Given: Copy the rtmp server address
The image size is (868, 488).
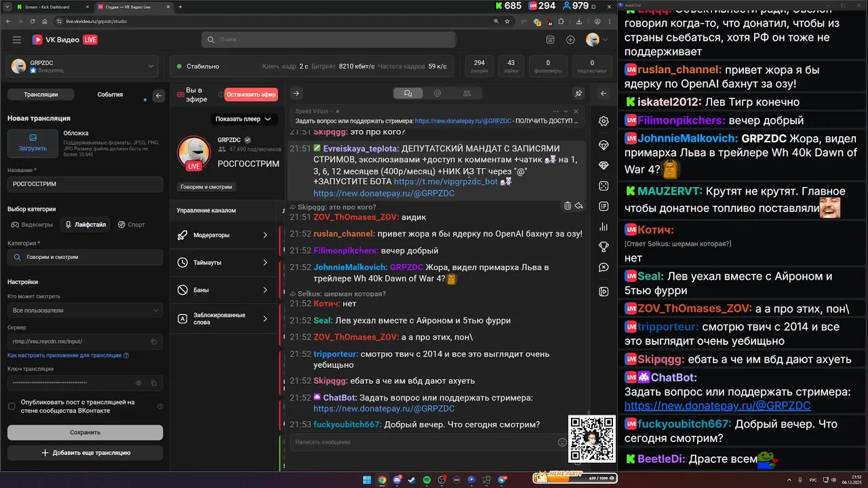Looking at the screenshot, I should [154, 342].
